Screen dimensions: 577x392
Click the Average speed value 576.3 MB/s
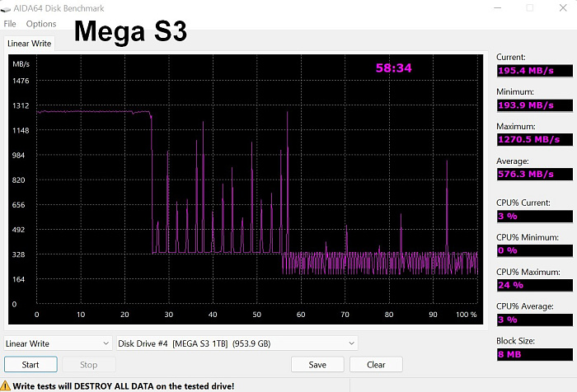tap(535, 174)
